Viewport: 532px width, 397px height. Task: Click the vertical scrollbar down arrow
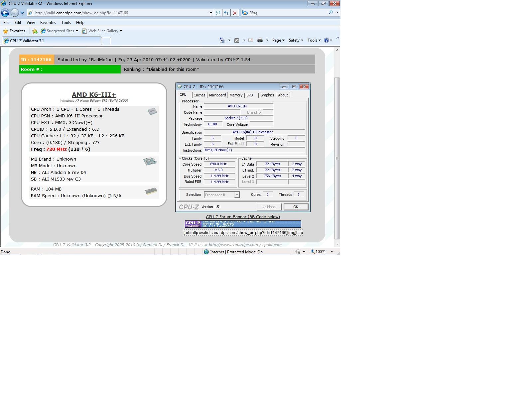click(337, 244)
